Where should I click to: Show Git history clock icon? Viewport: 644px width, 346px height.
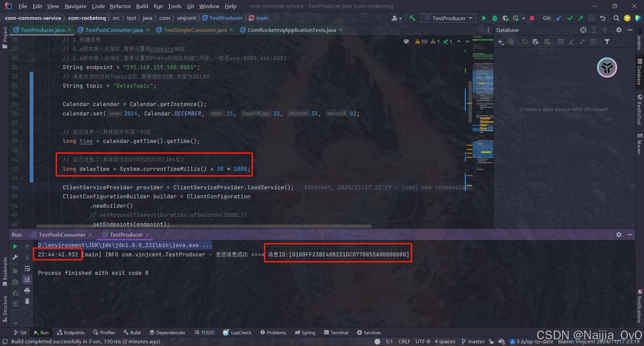click(592, 18)
